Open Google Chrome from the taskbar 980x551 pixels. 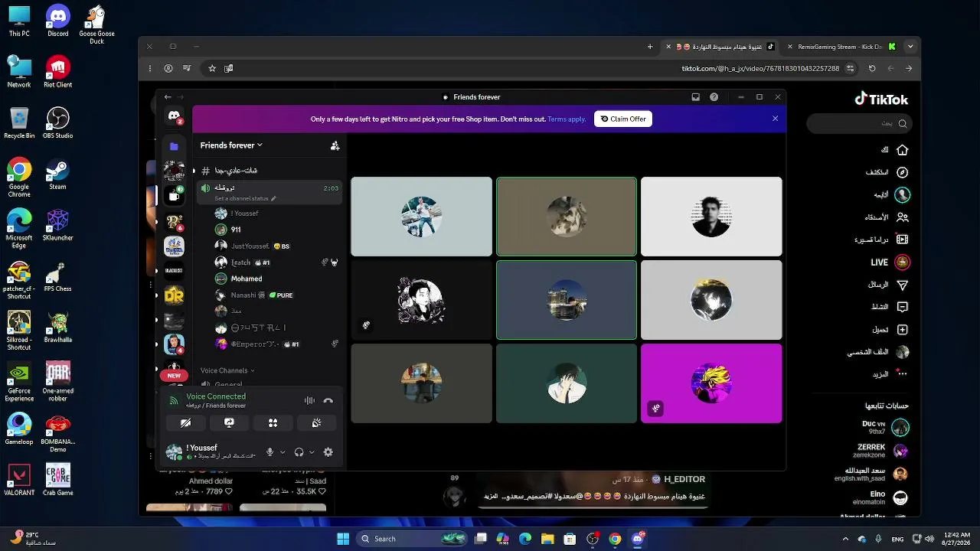click(615, 539)
